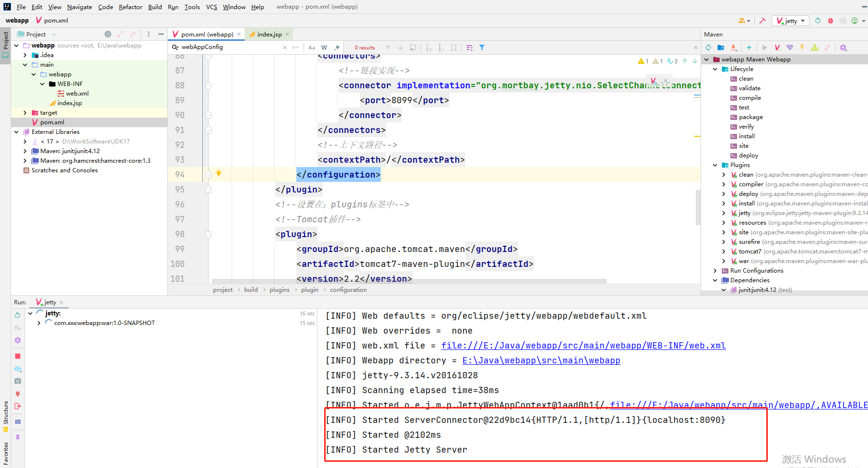Image resolution: width=868 pixels, height=468 pixels.
Task: Click the webAppConfig search input field
Action: (x=230, y=47)
